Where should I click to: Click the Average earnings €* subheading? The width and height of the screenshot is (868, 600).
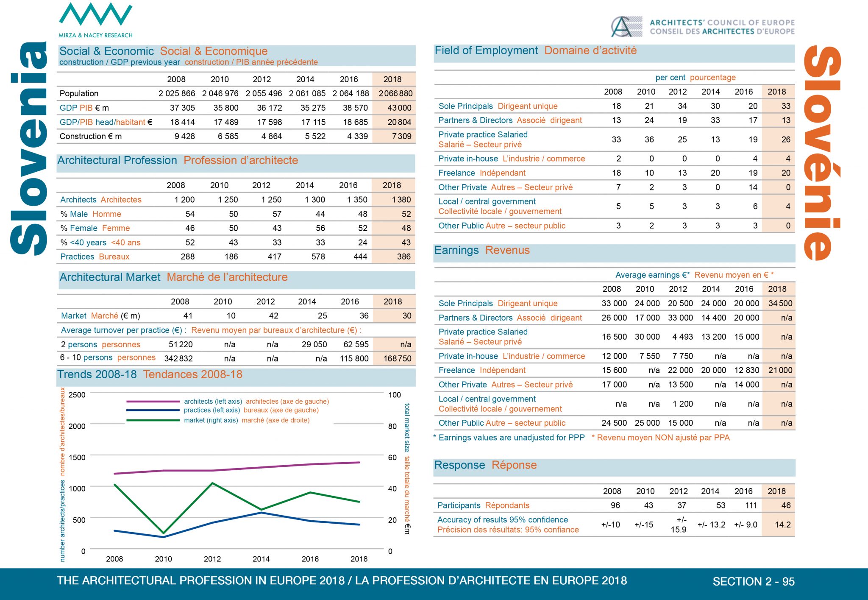tap(695, 275)
